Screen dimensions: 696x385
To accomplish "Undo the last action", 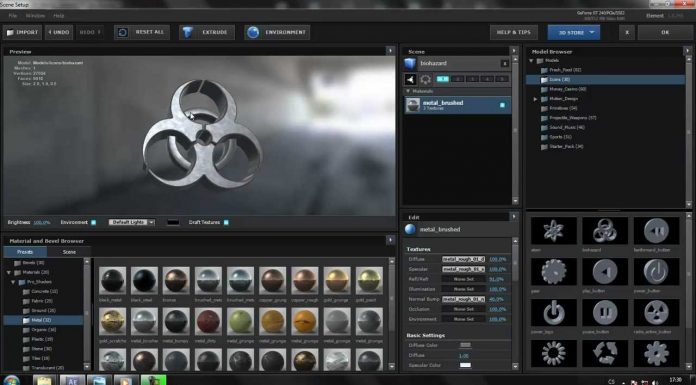I will click(x=59, y=32).
